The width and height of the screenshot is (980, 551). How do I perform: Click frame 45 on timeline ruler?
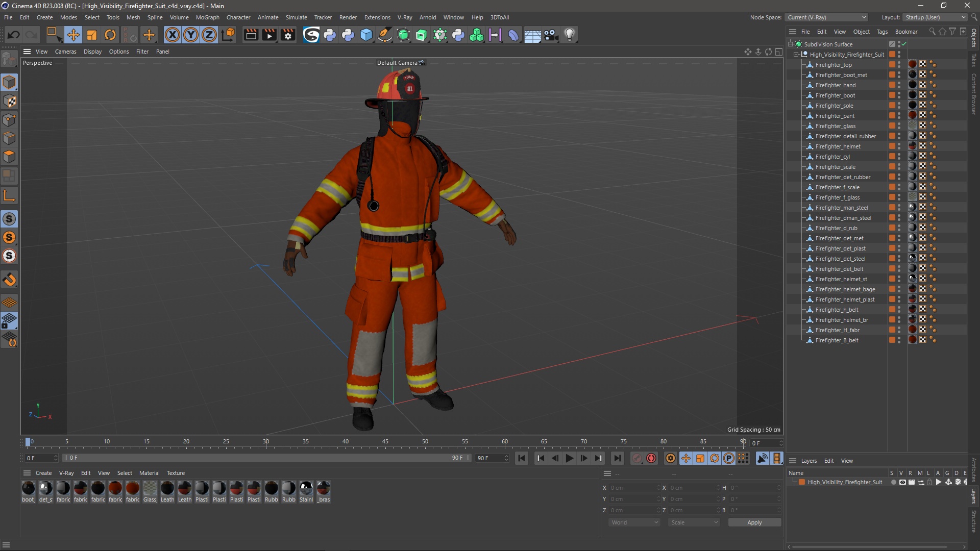pyautogui.click(x=385, y=442)
